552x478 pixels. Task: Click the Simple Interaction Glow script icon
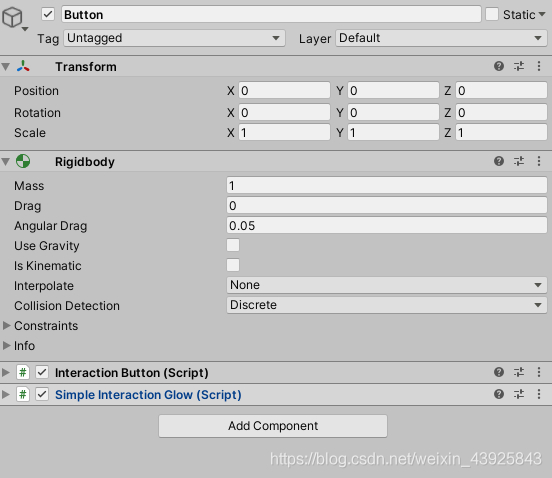coord(23,395)
